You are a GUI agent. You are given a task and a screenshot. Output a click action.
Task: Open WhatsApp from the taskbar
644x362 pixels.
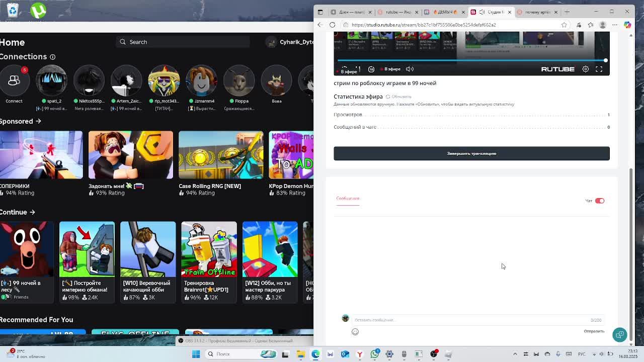375,354
